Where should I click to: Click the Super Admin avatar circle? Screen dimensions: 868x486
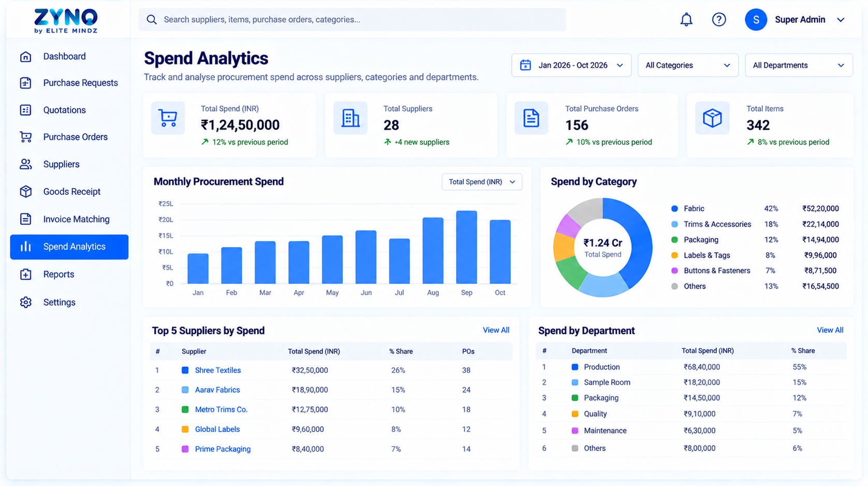coord(756,20)
